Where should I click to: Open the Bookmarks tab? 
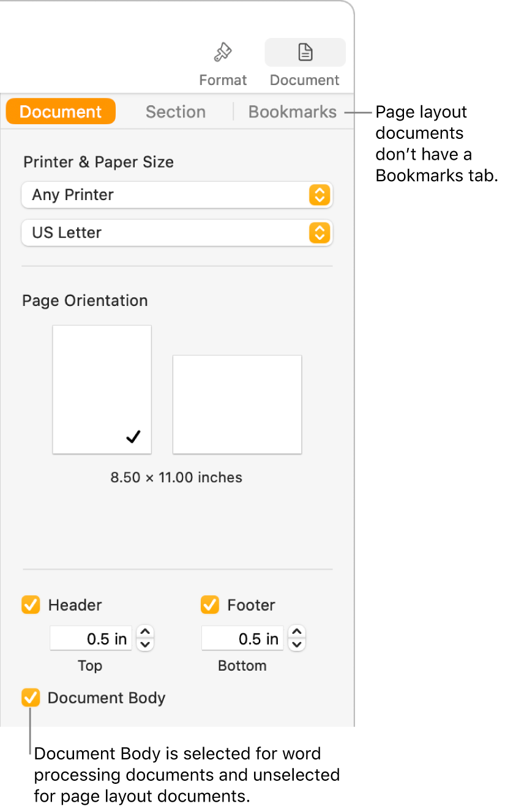(293, 112)
